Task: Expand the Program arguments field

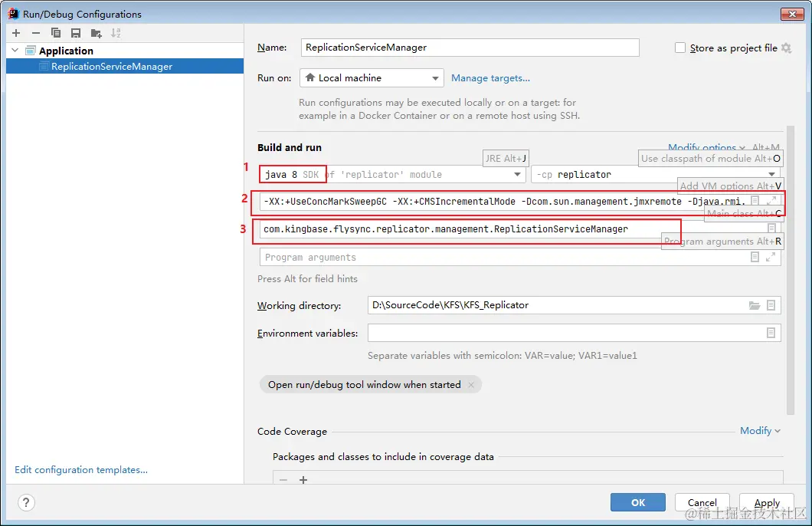Action: click(x=771, y=257)
